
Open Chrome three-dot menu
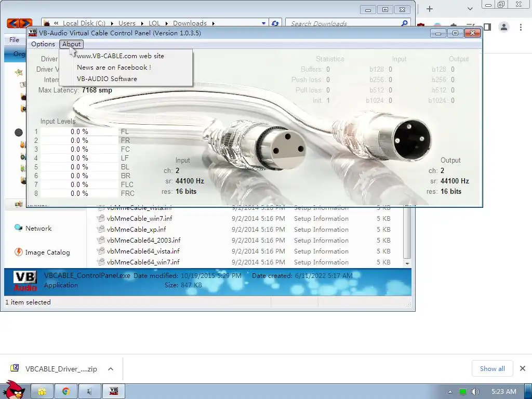(x=521, y=27)
